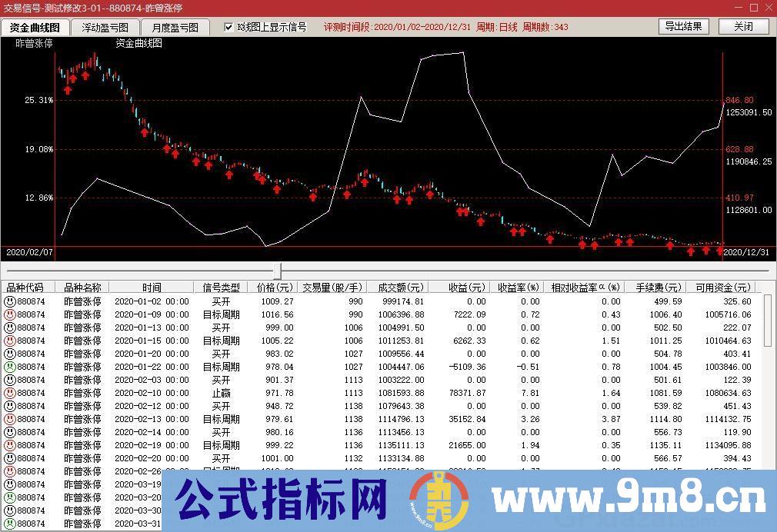Screen dimensions: 777x532
Task: Click the face icon of the 2020-03-30 row
Action: coord(10,510)
